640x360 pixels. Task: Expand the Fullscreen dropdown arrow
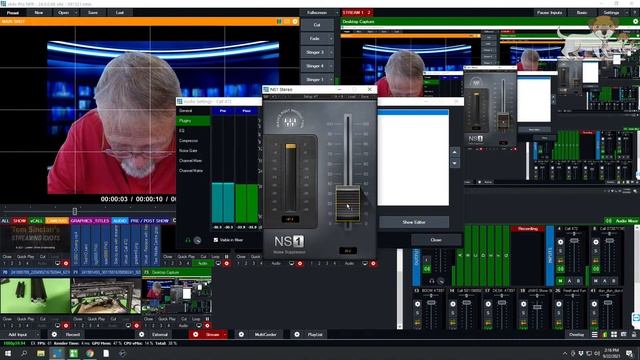(x=337, y=13)
